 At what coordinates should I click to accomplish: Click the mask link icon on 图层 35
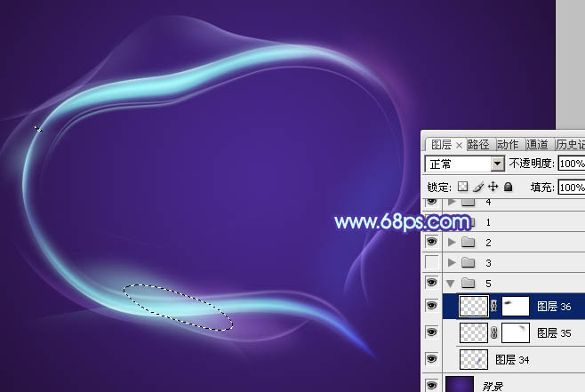[x=493, y=333]
